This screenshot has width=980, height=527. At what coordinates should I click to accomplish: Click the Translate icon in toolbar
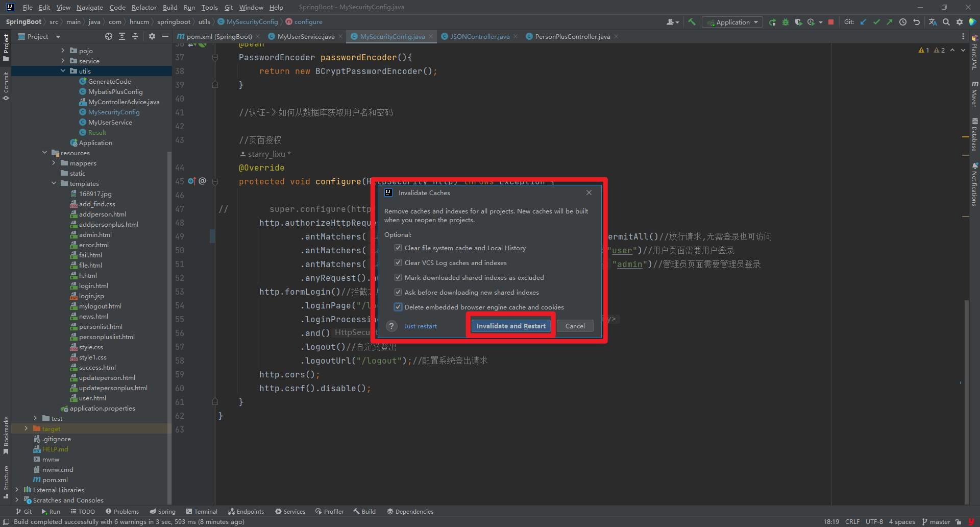coord(933,22)
